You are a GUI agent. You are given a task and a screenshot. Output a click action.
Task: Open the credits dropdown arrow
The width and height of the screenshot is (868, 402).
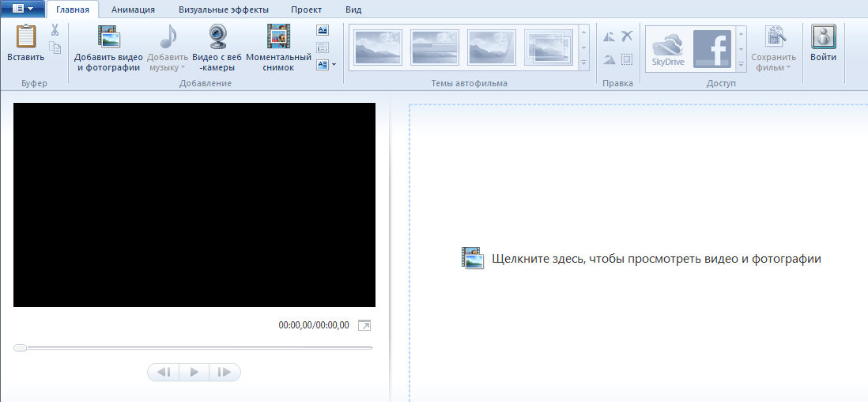[x=334, y=65]
